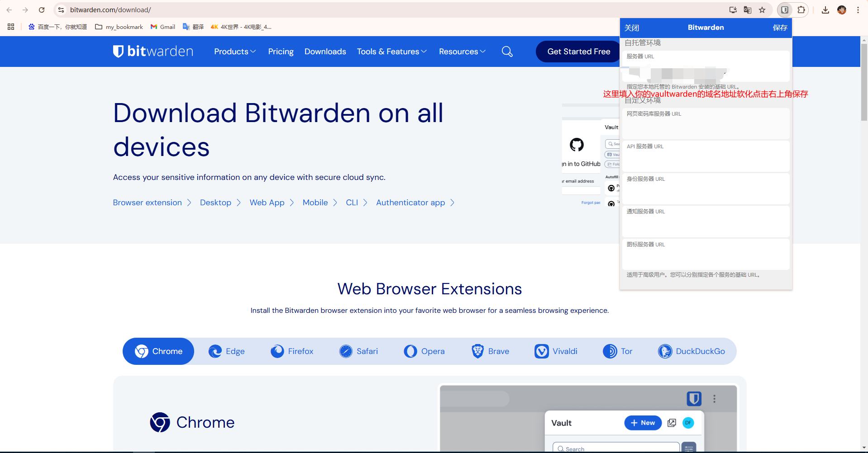Screen dimensions: 868x453
Task: Select the Safari browser tab
Action: (358, 351)
